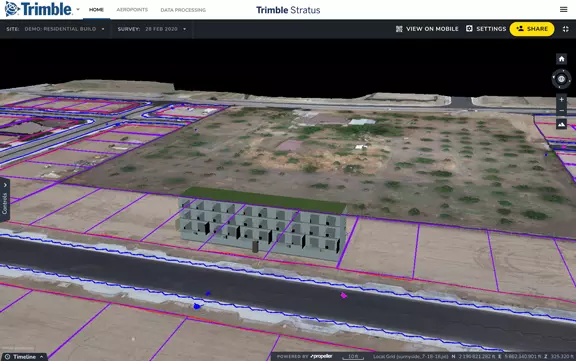576x361 pixels.
Task: Click the Trimble logo
Action: 38,9
